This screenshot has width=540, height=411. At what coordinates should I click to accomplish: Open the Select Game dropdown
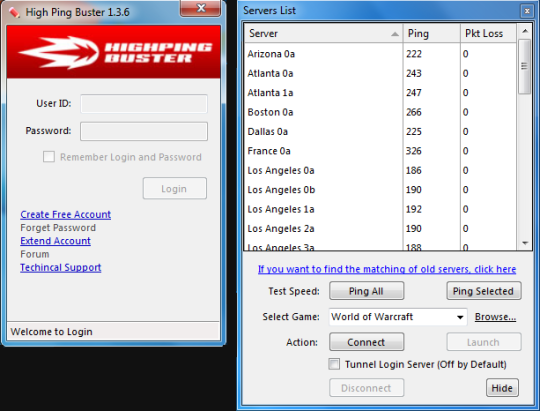click(x=398, y=317)
